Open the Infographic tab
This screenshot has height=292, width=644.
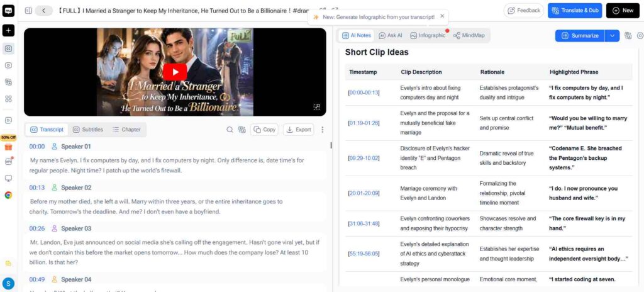pos(428,35)
